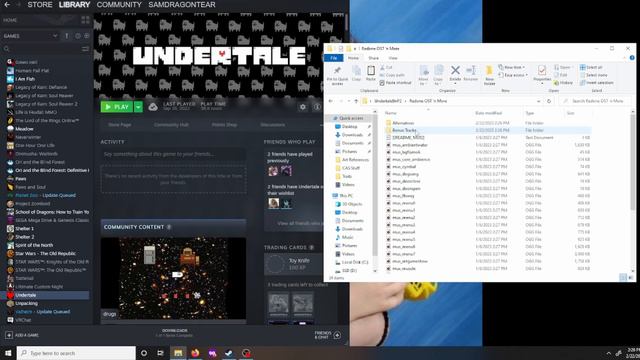
Task: Select Human Fall Flat in Steam library
Action: click(x=32, y=71)
